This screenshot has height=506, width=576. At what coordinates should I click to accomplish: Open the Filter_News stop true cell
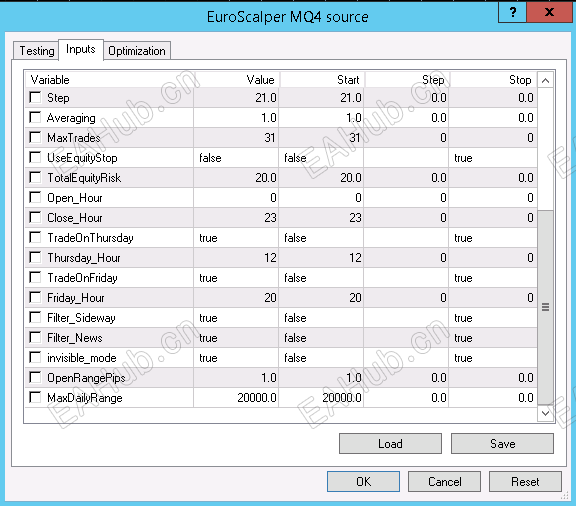pyautogui.click(x=493, y=338)
